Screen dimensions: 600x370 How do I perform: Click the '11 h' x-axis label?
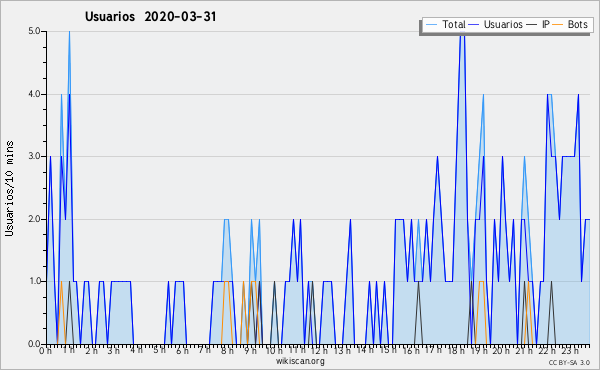[297, 350]
